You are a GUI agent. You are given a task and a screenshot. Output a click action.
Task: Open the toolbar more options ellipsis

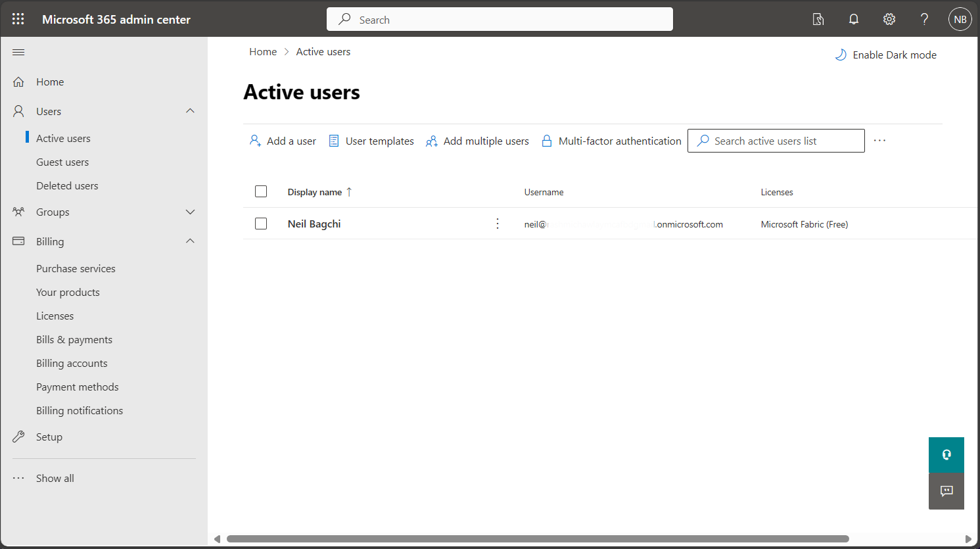[x=880, y=140]
